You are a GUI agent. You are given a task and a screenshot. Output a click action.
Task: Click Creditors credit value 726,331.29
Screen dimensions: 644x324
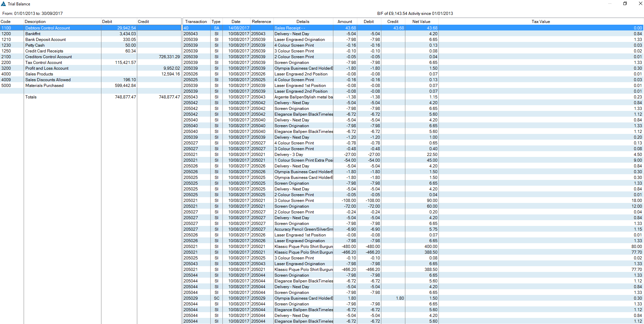169,57
